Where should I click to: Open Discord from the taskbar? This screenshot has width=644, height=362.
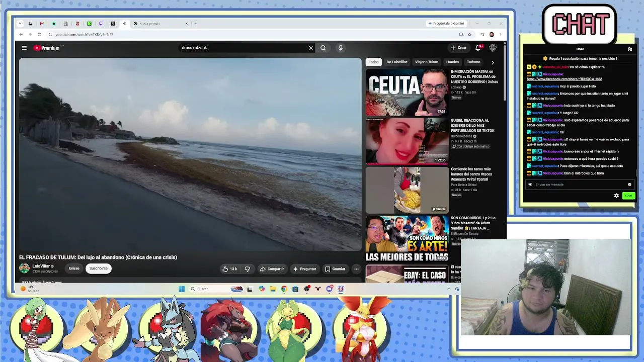329,289
